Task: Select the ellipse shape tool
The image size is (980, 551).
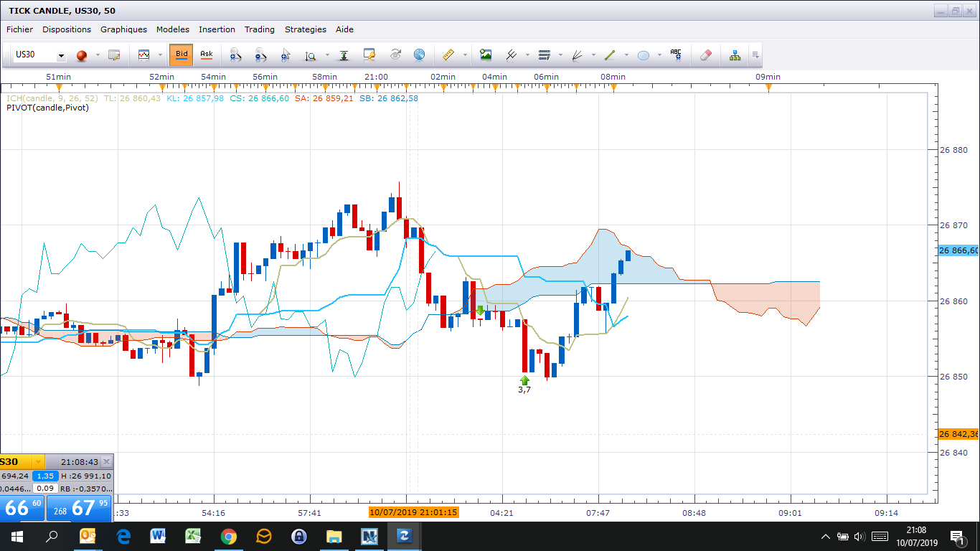Action: [x=644, y=55]
